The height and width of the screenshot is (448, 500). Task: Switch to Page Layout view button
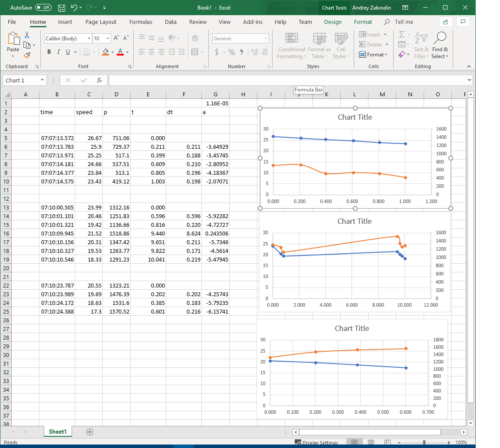[371, 442]
